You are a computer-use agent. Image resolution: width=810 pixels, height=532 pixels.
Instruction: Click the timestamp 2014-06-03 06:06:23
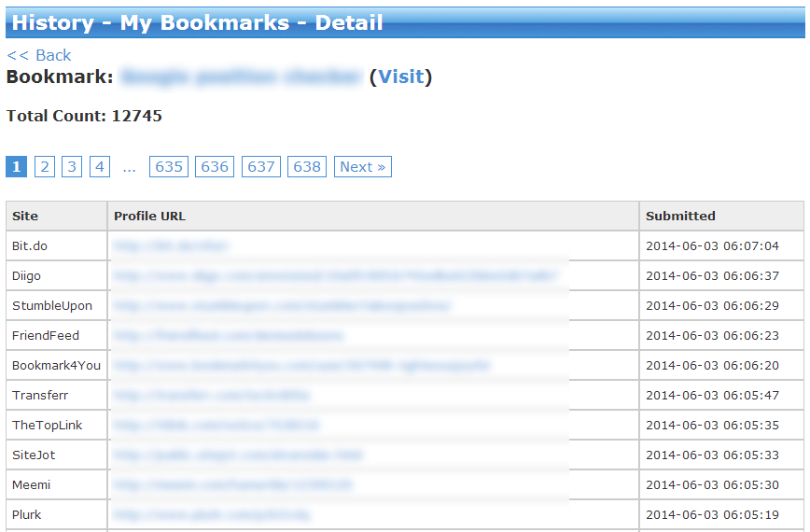tap(712, 336)
